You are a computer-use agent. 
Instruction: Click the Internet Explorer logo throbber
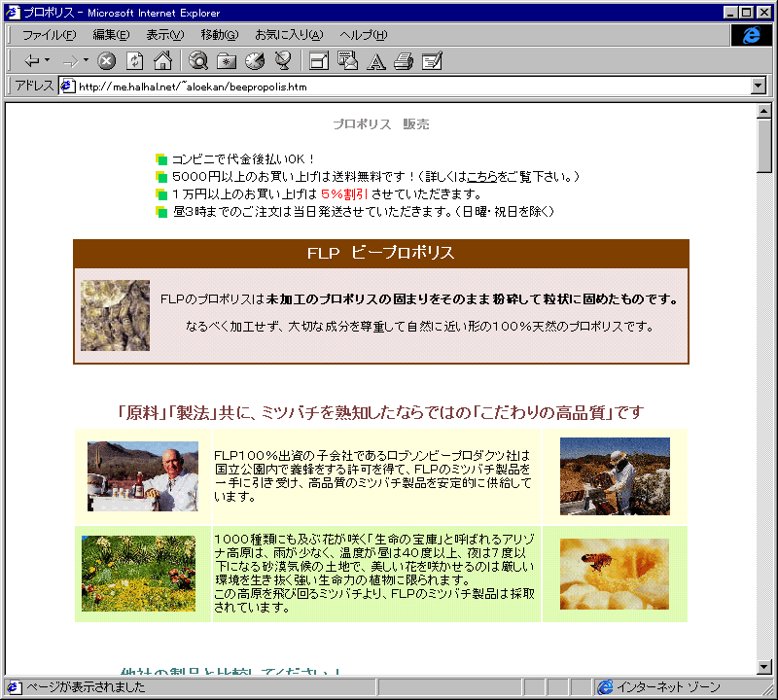click(x=751, y=35)
